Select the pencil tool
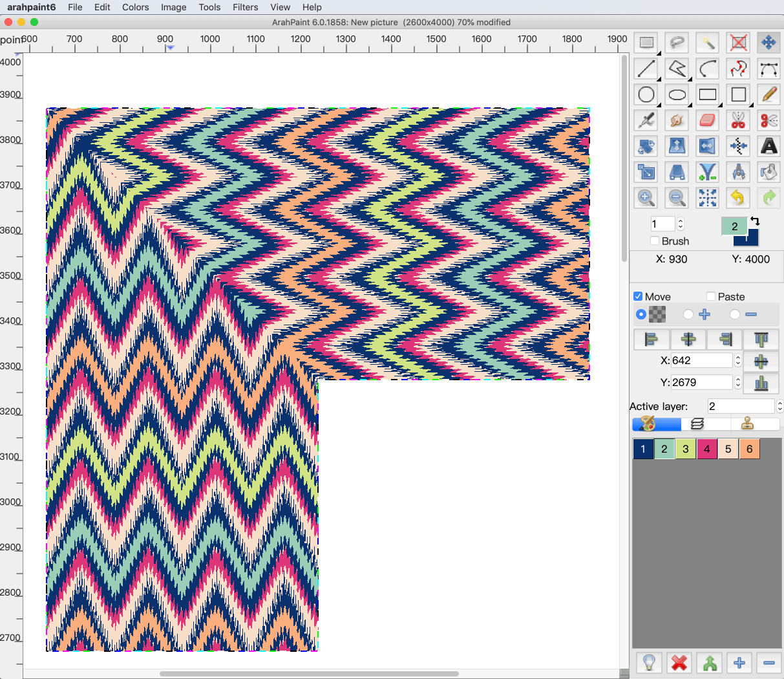Viewport: 784px width, 679px height. pyautogui.click(x=769, y=94)
